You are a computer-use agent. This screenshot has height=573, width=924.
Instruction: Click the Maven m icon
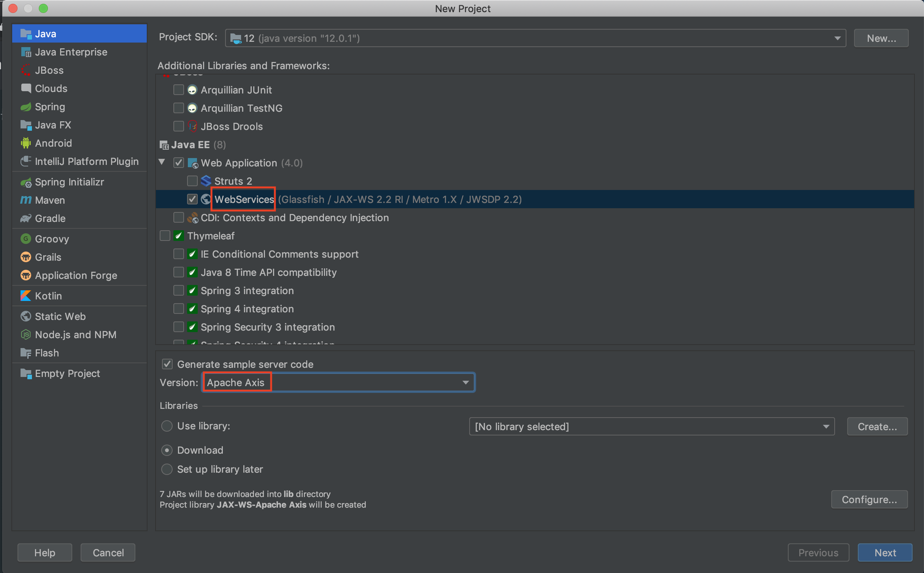[26, 200]
